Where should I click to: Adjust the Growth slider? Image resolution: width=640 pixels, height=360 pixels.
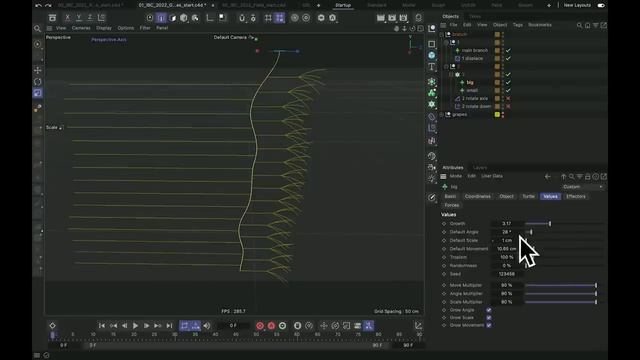point(564,224)
